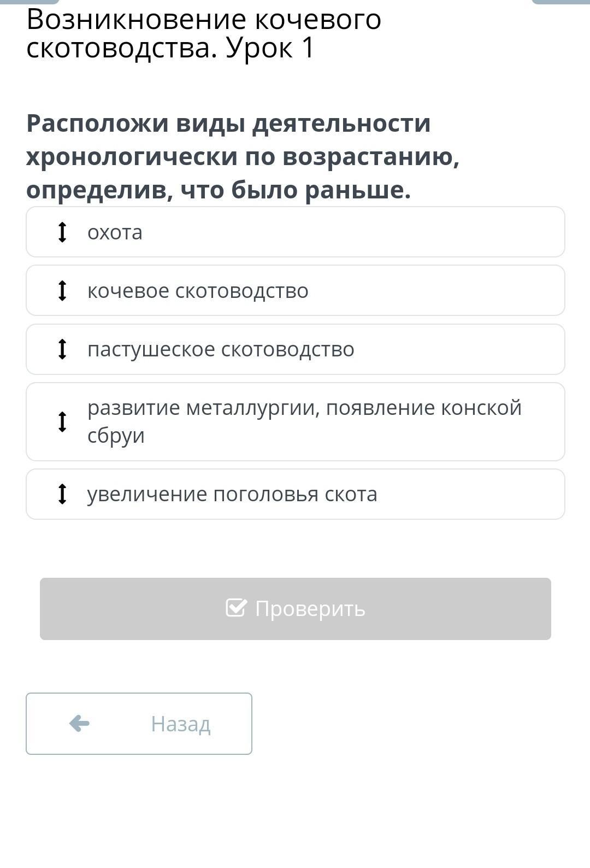
Task: Select the охота answer item
Action: tap(295, 232)
